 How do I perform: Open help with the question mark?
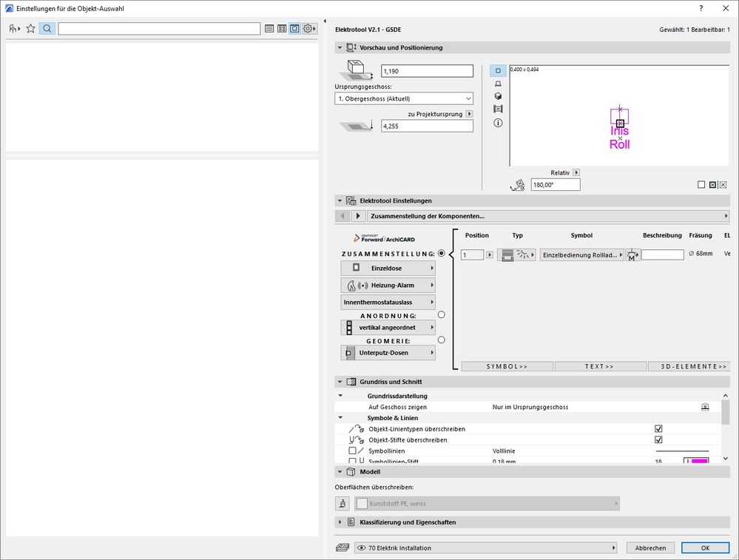tap(701, 8)
